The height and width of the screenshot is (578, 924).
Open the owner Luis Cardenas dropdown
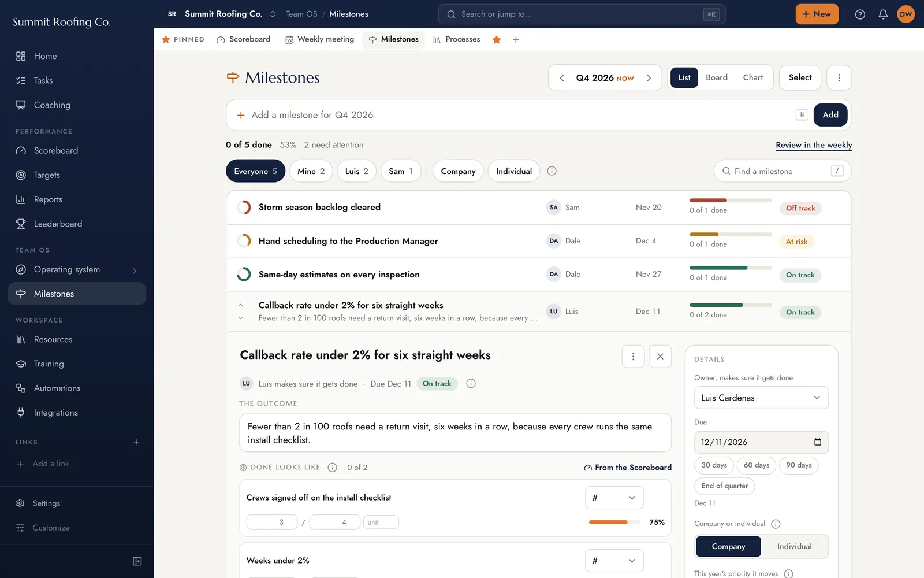(761, 398)
